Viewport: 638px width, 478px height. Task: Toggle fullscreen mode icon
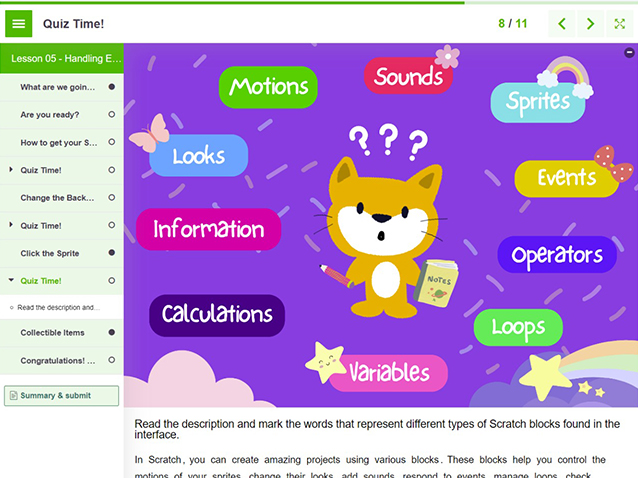click(620, 23)
